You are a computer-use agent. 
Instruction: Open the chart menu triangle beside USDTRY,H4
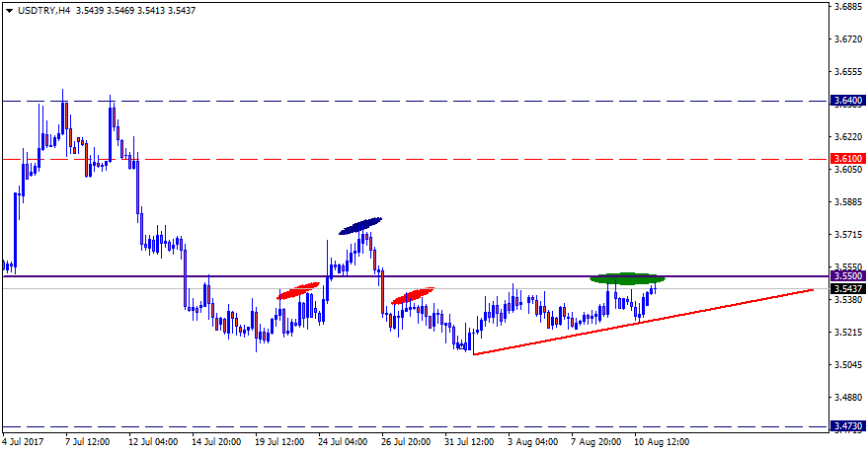pyautogui.click(x=8, y=8)
